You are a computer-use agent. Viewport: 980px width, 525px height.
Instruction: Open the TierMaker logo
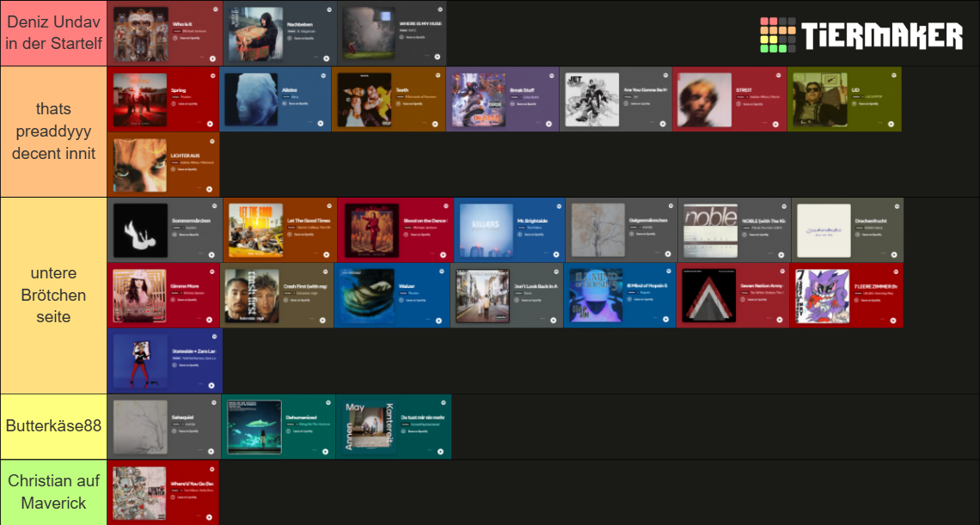[861, 35]
